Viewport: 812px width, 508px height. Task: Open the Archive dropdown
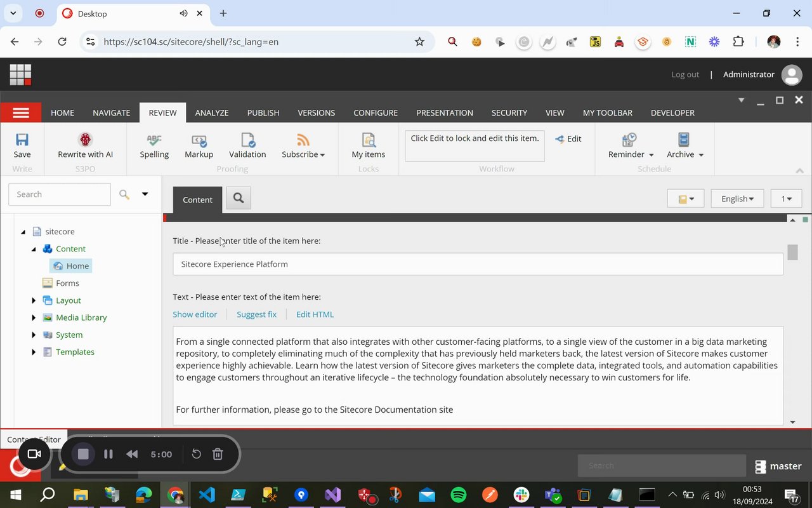pos(685,145)
